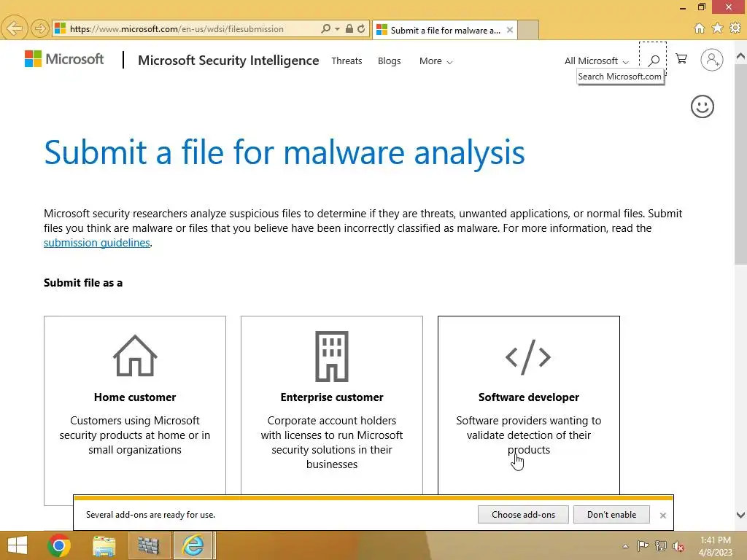Screen dimensions: 747x560
Task: Open Microsoft Security Intelligence home link
Action: tap(228, 61)
